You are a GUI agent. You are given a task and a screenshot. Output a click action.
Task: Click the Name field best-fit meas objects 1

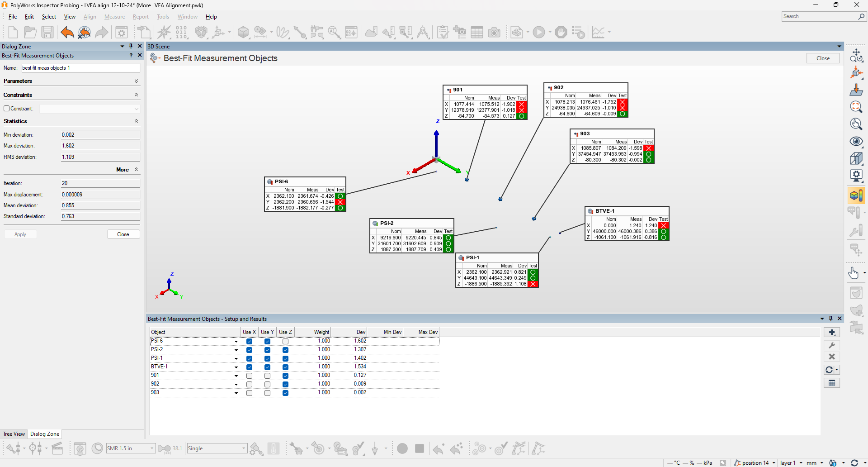tap(80, 68)
